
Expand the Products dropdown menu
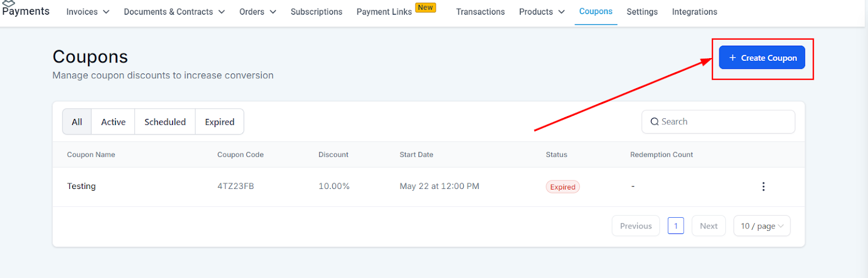[542, 12]
